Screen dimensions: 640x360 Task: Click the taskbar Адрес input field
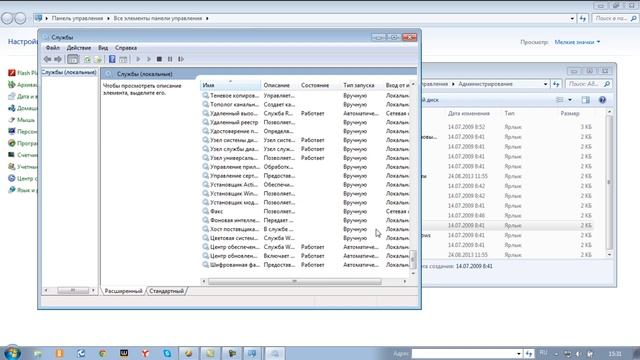pos(463,353)
